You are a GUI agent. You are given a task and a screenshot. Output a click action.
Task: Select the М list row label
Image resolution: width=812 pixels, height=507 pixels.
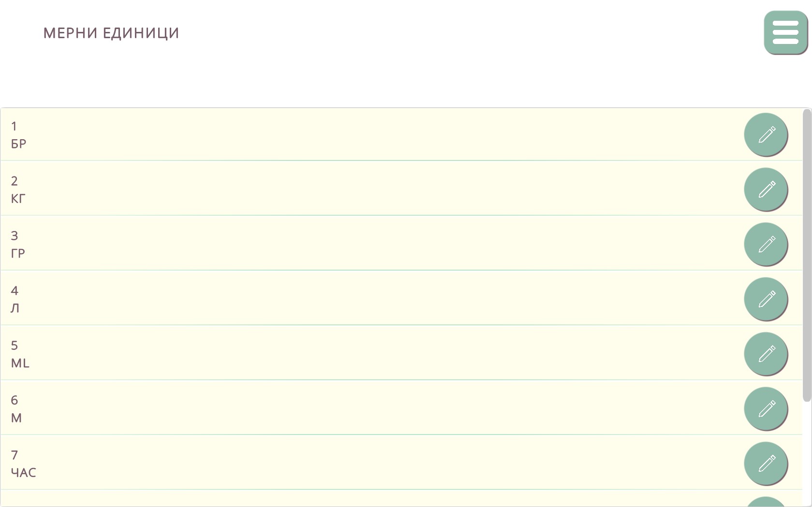click(16, 418)
